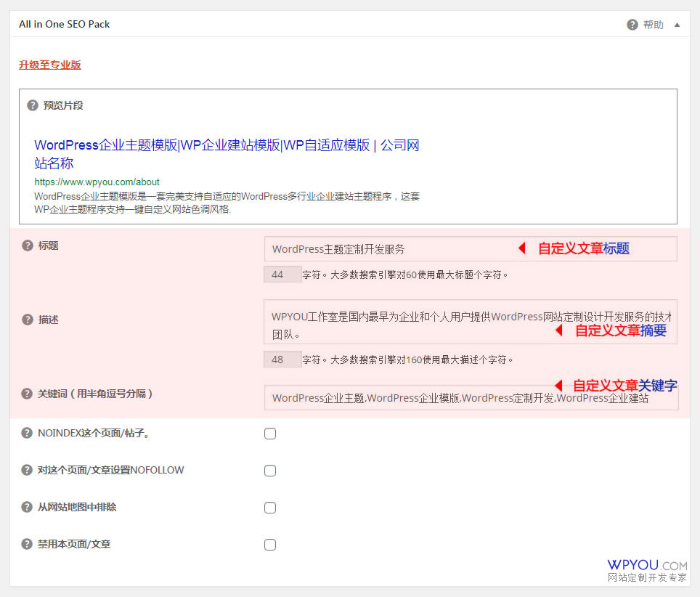The height and width of the screenshot is (597, 700).
Task: Click the 对这个页面/文章设置NOFOLLOW label text
Action: click(x=110, y=470)
